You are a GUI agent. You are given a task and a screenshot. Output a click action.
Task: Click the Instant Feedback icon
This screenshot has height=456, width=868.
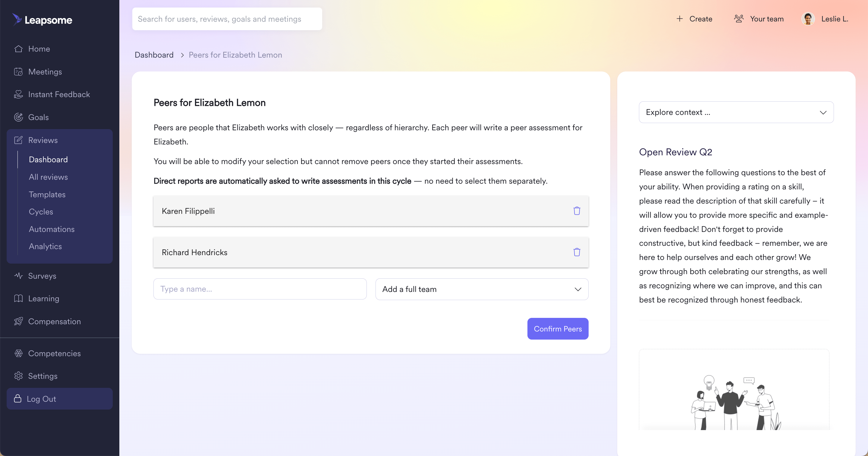[19, 94]
